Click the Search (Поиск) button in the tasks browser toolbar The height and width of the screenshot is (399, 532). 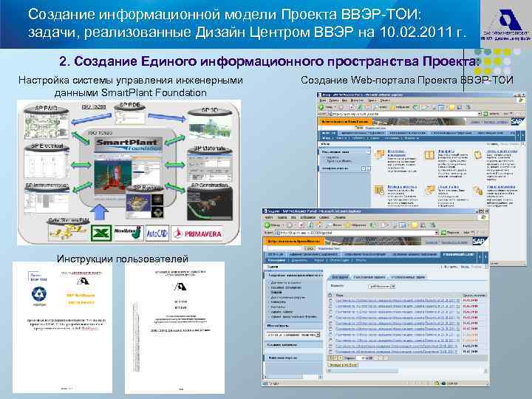click(334, 225)
